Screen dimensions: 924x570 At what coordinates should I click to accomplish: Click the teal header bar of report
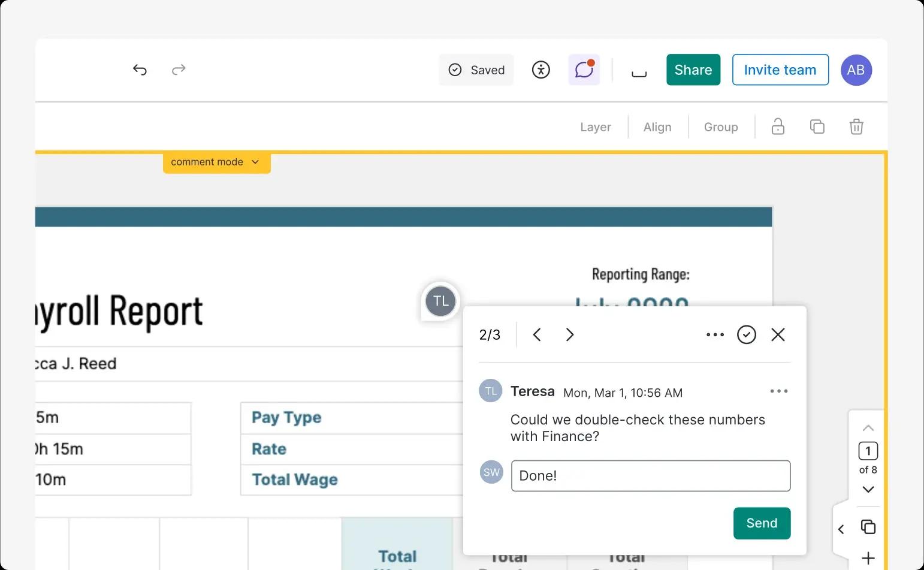coord(403,217)
